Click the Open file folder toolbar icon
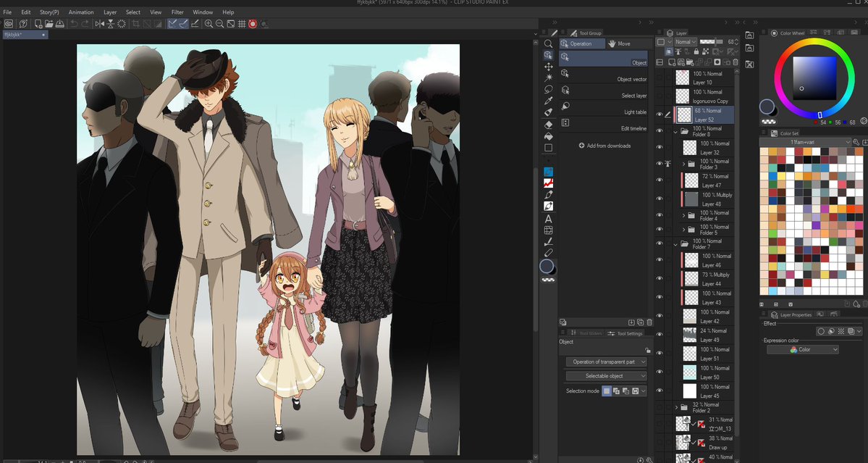868x463 pixels. point(49,24)
